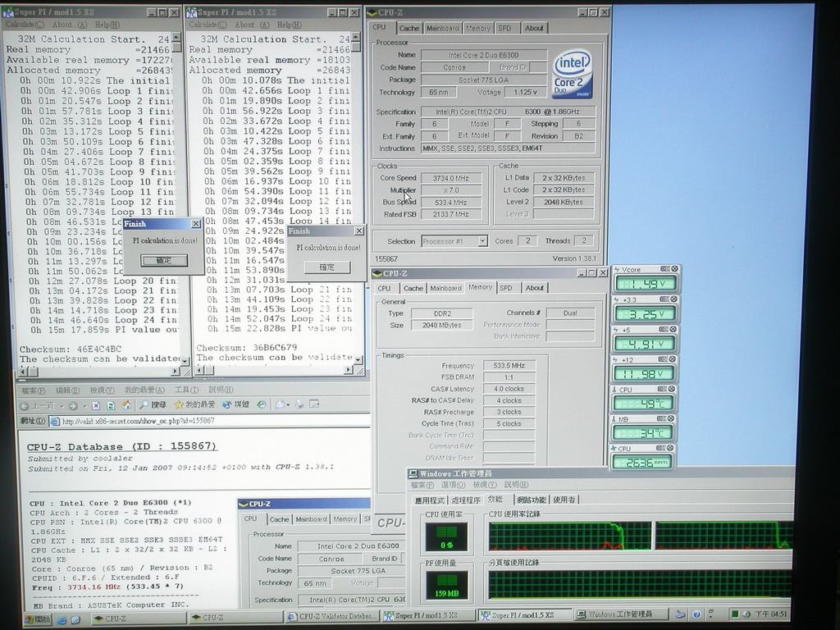Go to the Home page via the house icon
The height and width of the screenshot is (630, 840).
tap(126, 405)
